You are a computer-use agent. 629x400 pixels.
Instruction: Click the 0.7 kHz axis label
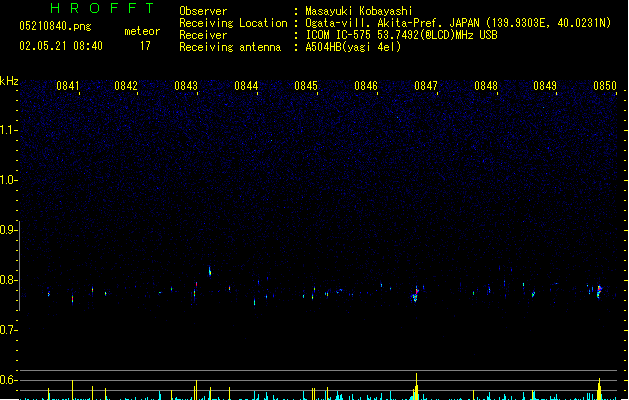[x=8, y=330]
